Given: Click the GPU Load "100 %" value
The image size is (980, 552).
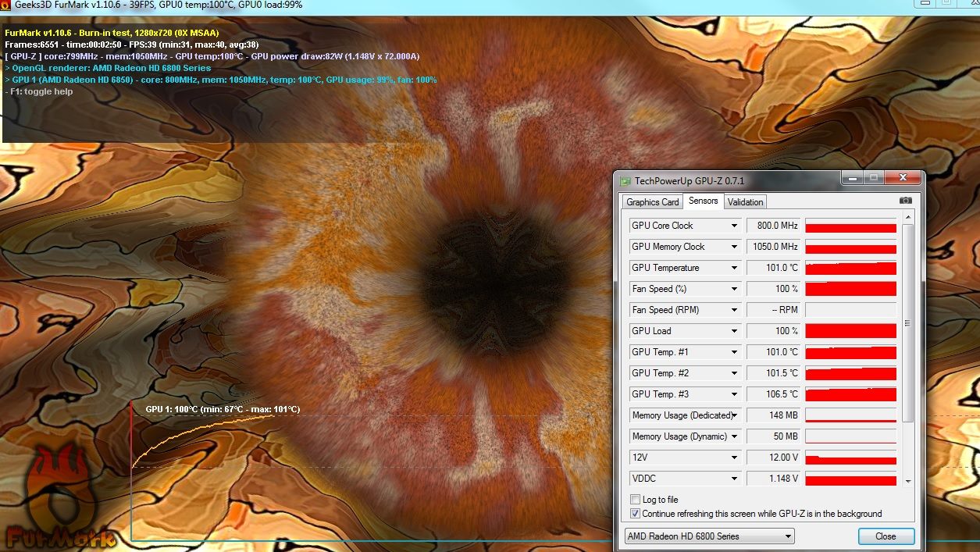Looking at the screenshot, I should point(773,331).
